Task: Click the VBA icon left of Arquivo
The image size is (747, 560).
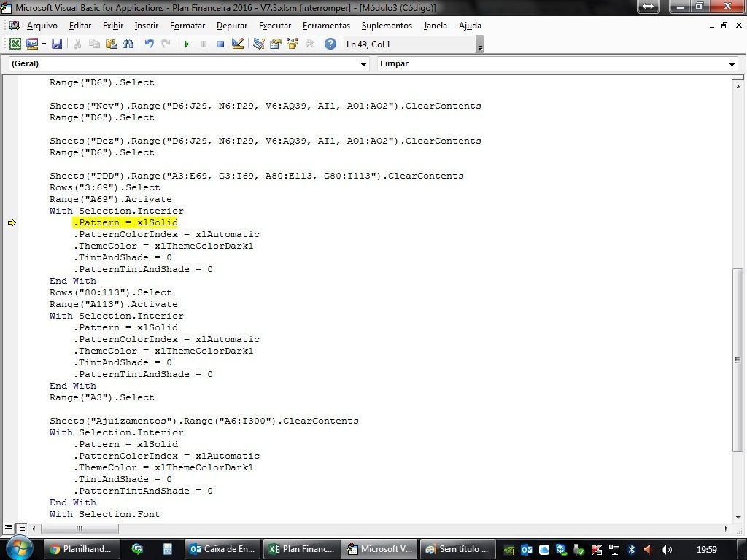Action: click(14, 26)
